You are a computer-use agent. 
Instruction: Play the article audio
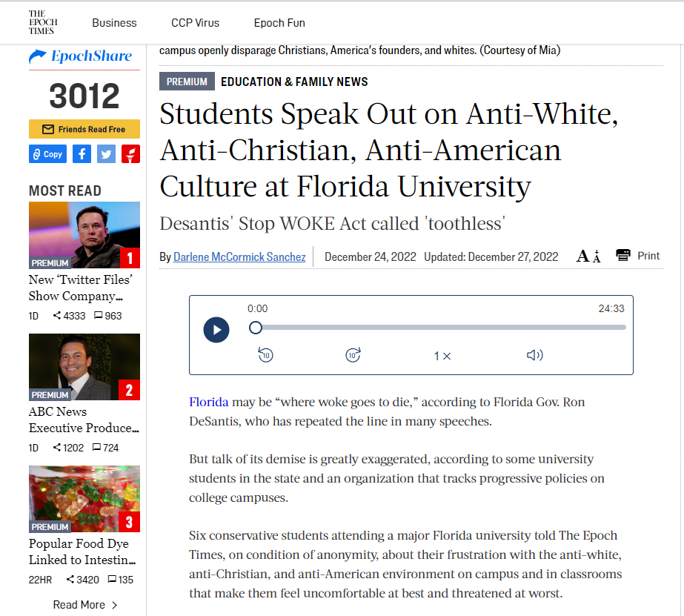point(216,330)
